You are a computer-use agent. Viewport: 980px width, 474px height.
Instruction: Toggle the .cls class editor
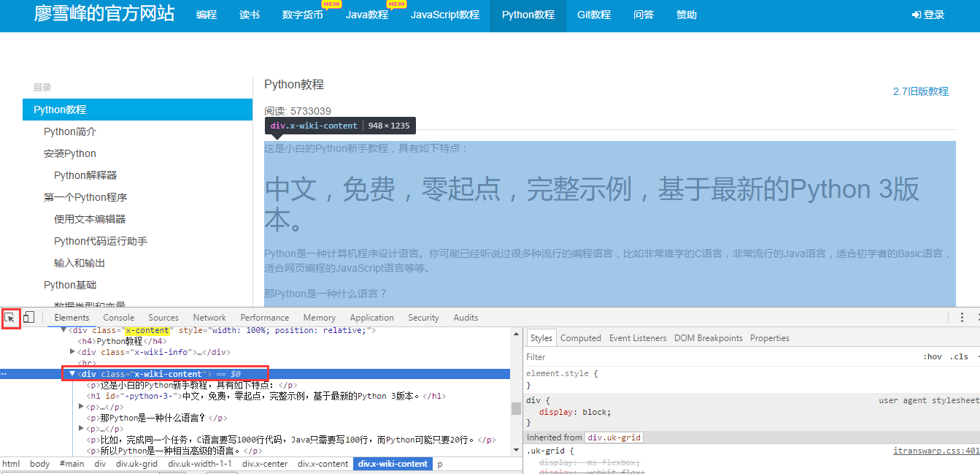point(959,356)
